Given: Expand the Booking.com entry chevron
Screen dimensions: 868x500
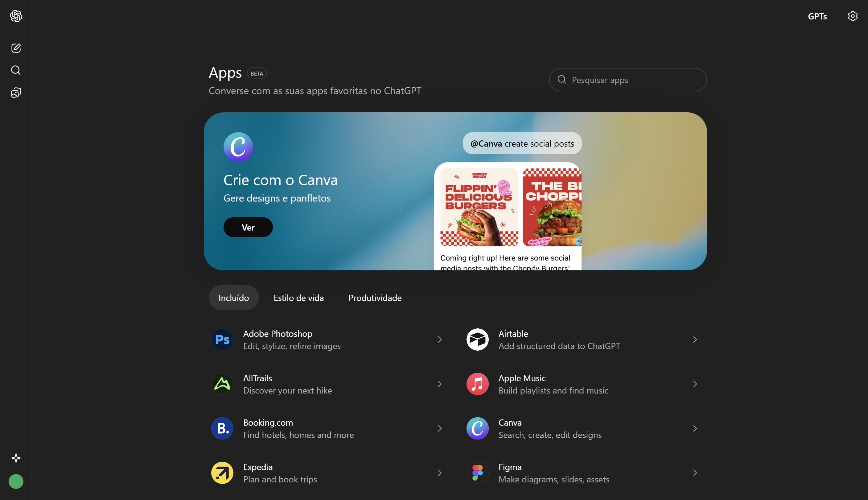Looking at the screenshot, I should 439,428.
